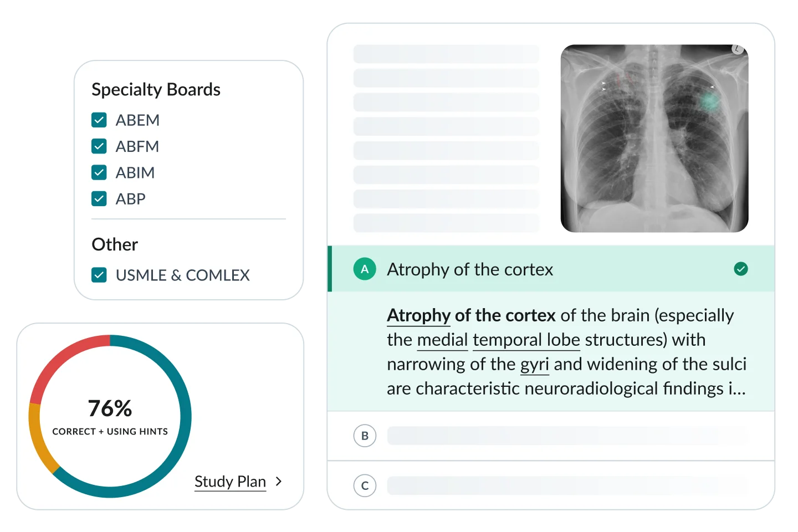Click the 'L' laterality marker on the X-ray
This screenshot has width=798, height=532.
coord(736,49)
